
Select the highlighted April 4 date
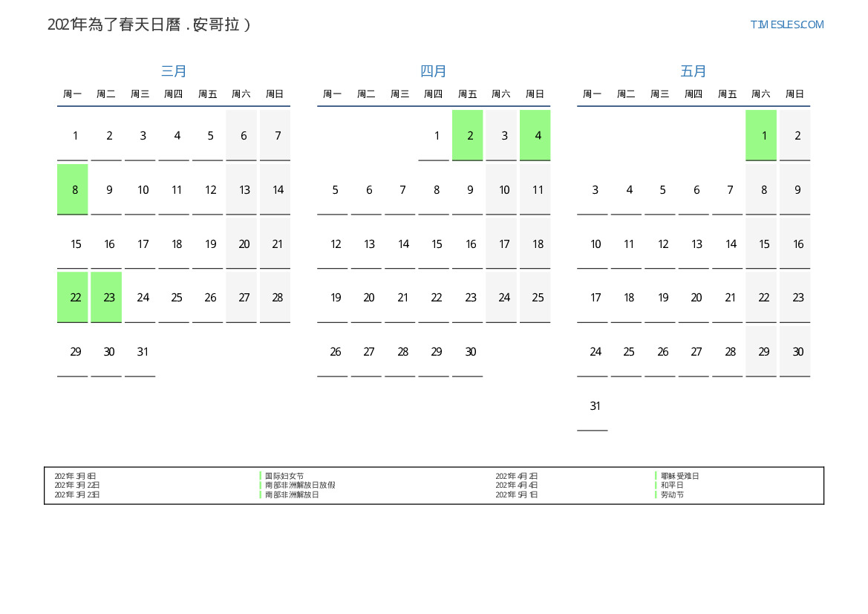(x=535, y=135)
